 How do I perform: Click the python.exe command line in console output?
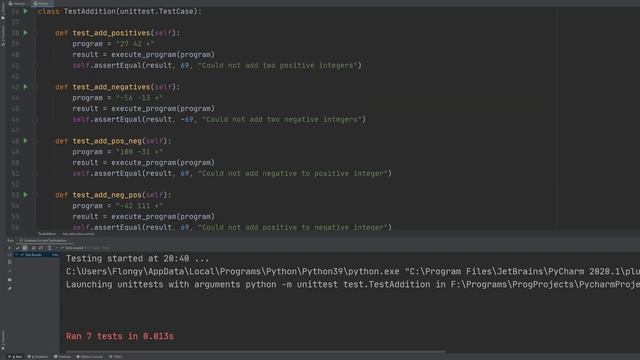(353, 271)
